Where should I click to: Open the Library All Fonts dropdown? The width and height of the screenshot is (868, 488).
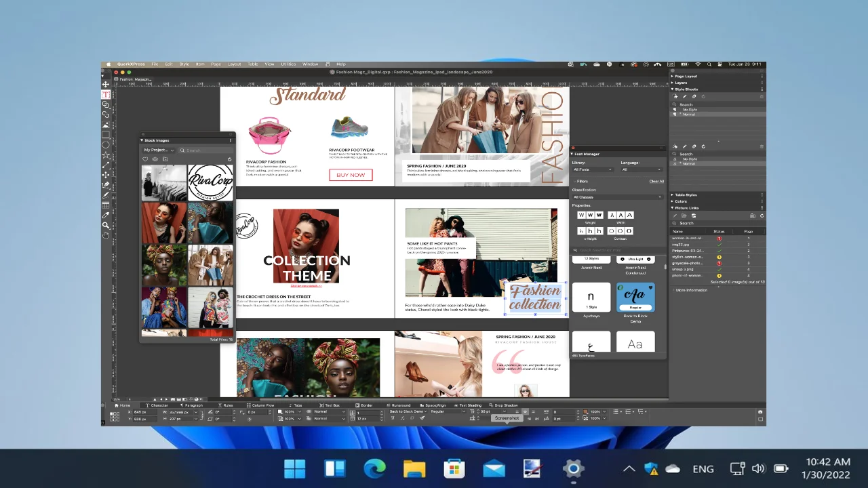click(x=593, y=169)
